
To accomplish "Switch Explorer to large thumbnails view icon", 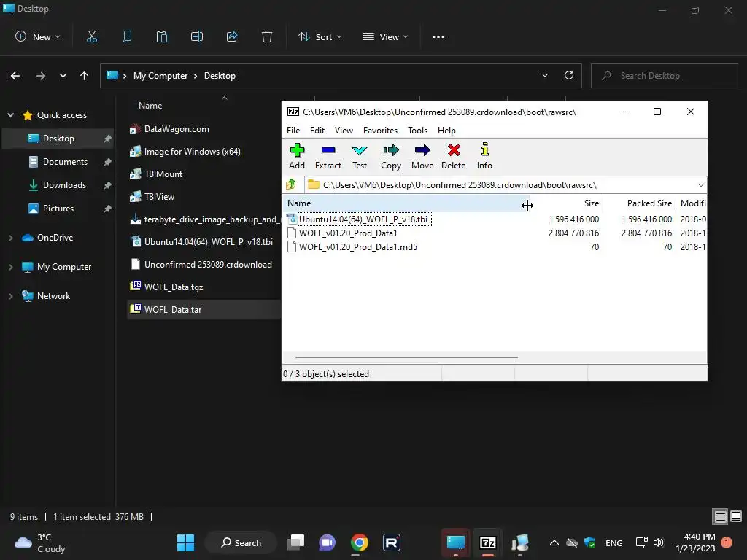I will pyautogui.click(x=736, y=516).
